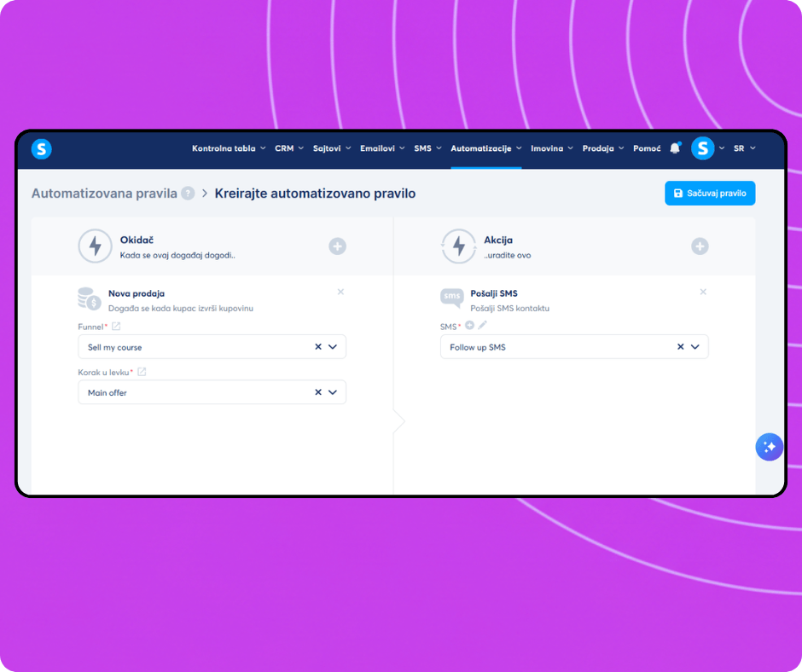Open the notifications bell
This screenshot has height=672, width=802.
(x=675, y=148)
